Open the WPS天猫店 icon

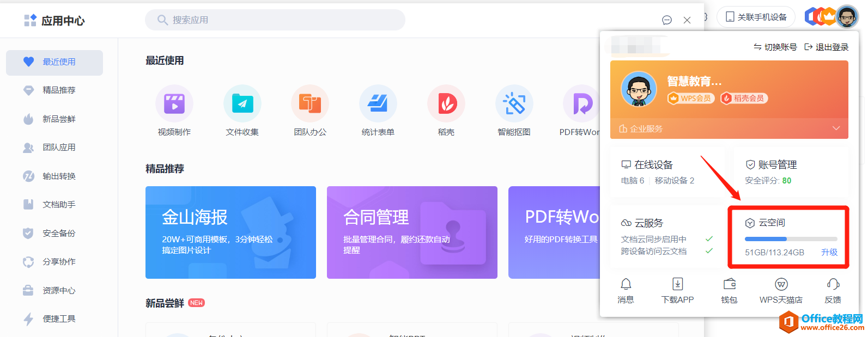pyautogui.click(x=781, y=284)
